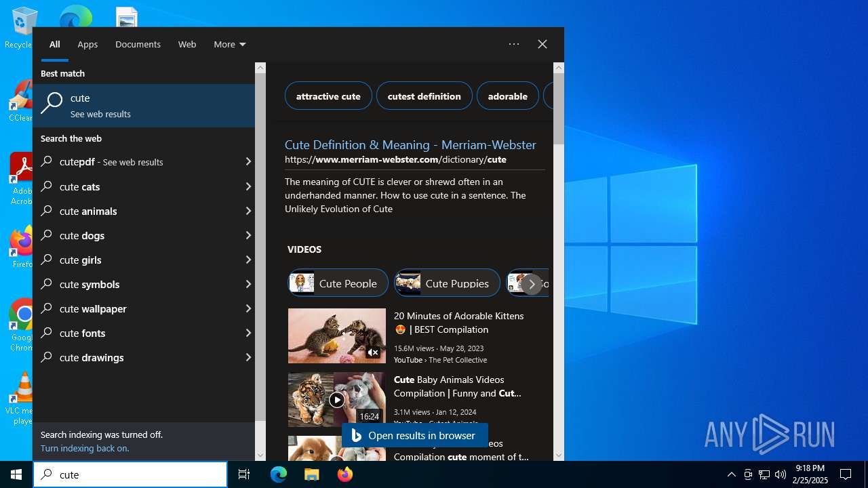The image size is (868, 488).
Task: Open the Start menu Windows icon
Action: point(16,474)
